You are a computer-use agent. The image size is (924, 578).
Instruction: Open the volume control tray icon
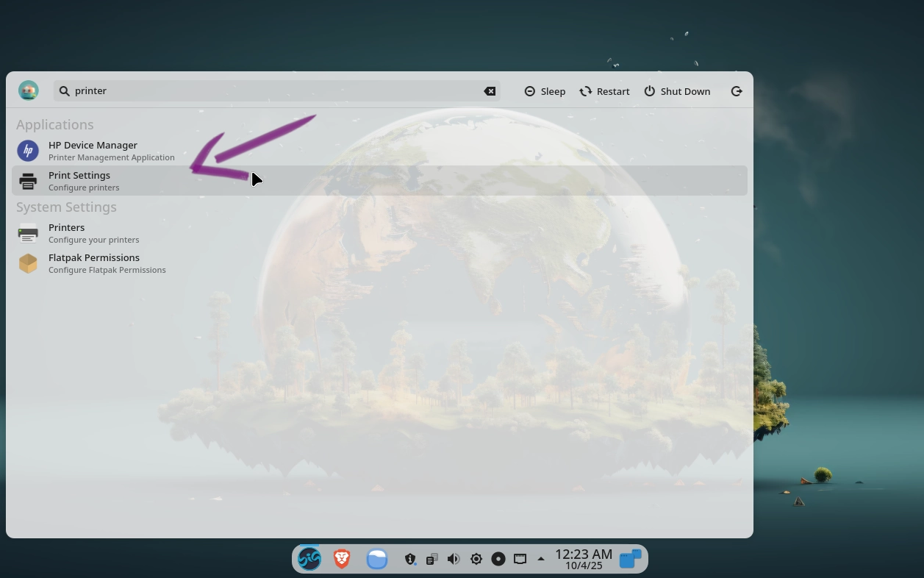click(454, 559)
